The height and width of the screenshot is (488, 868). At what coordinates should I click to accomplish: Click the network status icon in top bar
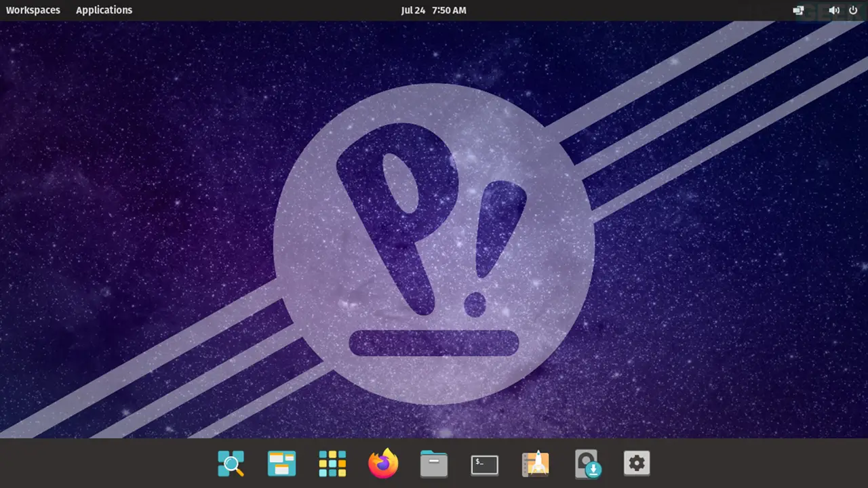point(799,10)
